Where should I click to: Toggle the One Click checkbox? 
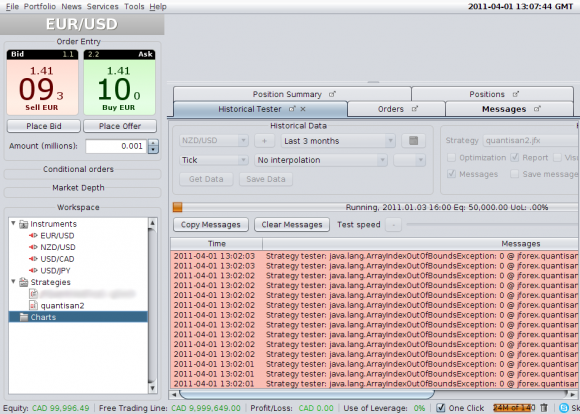tap(441, 408)
